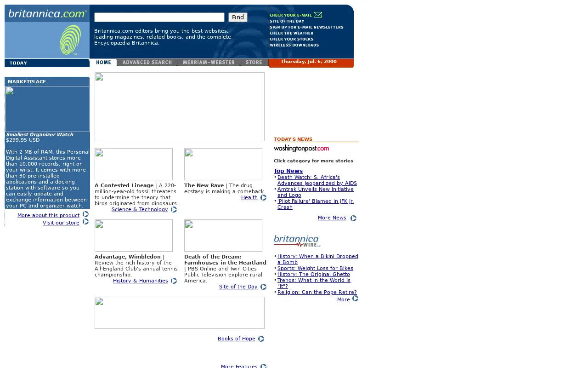The width and height of the screenshot is (588, 368).
Task: Click Check Your Stocks link
Action: 292,39
